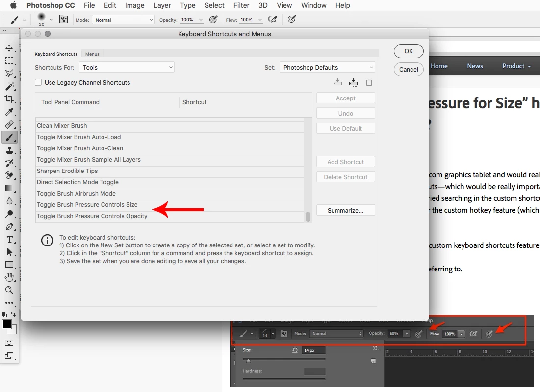Viewport: 540px width, 392px height.
Task: Click the Opacity 100% value field
Action: (x=187, y=20)
